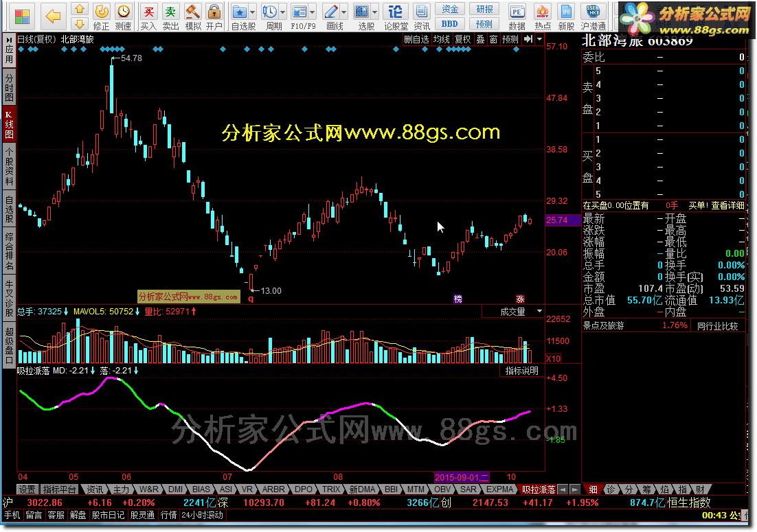This screenshot has height=532, width=757.
Task: Click the 买入 buy icon
Action: pos(148,17)
